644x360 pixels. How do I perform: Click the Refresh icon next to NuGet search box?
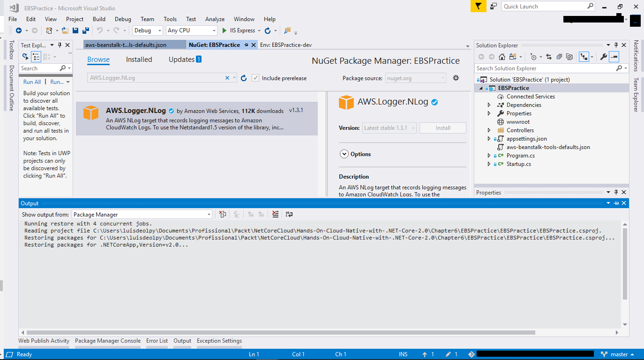point(243,78)
